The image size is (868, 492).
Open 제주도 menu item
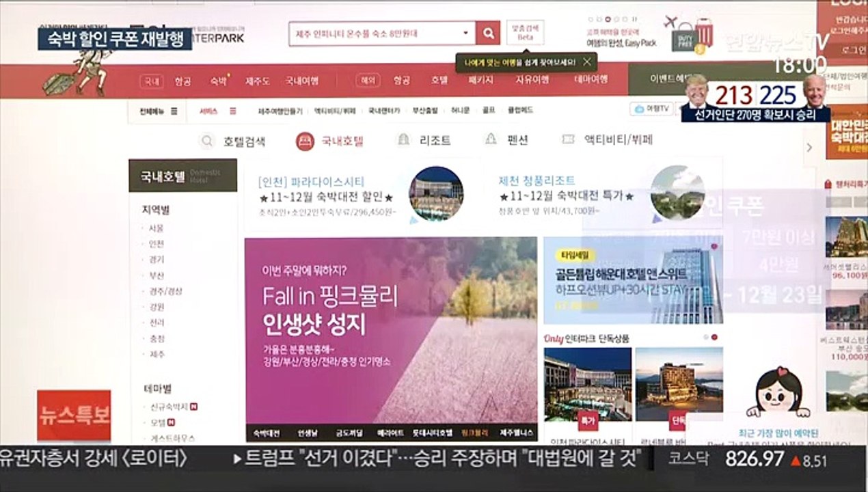point(258,81)
